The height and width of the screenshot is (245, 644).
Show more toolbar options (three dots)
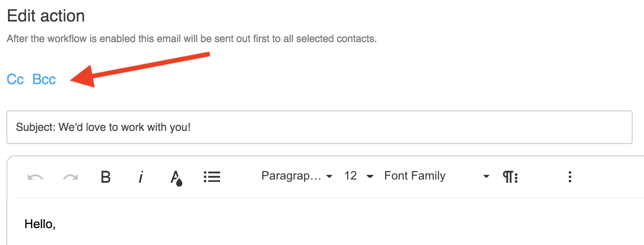[570, 177]
